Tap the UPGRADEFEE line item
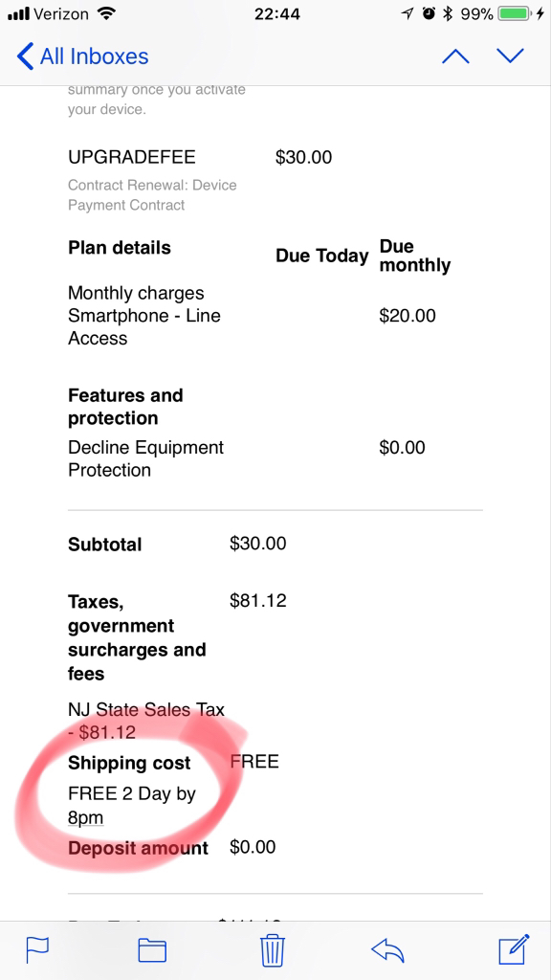The width and height of the screenshot is (551, 980). pos(131,157)
